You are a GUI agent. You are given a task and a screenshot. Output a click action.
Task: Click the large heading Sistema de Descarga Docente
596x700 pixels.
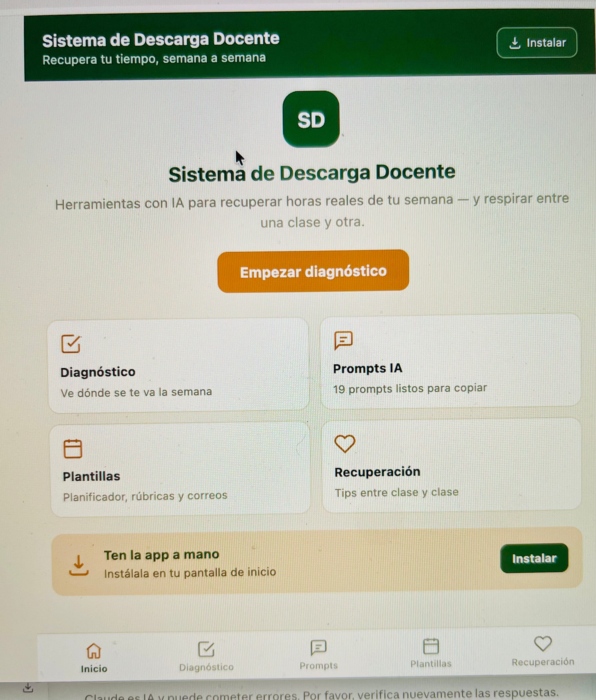pos(312,173)
